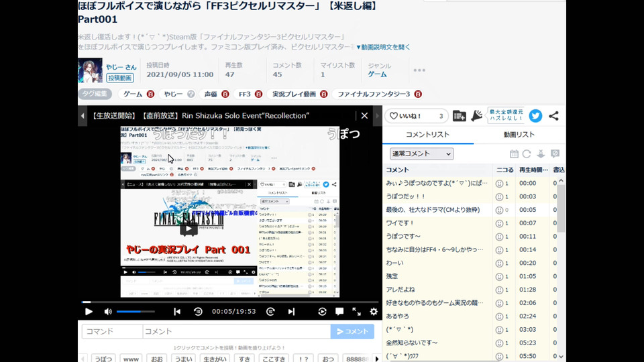The width and height of the screenshot is (644, 362).
Task: Add video to mylist icon
Action: point(459,116)
